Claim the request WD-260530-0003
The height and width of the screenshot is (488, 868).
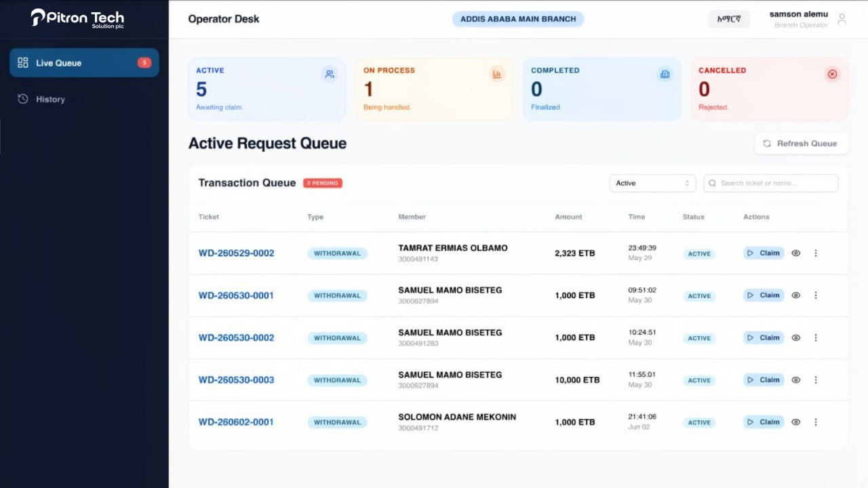[764, 380]
